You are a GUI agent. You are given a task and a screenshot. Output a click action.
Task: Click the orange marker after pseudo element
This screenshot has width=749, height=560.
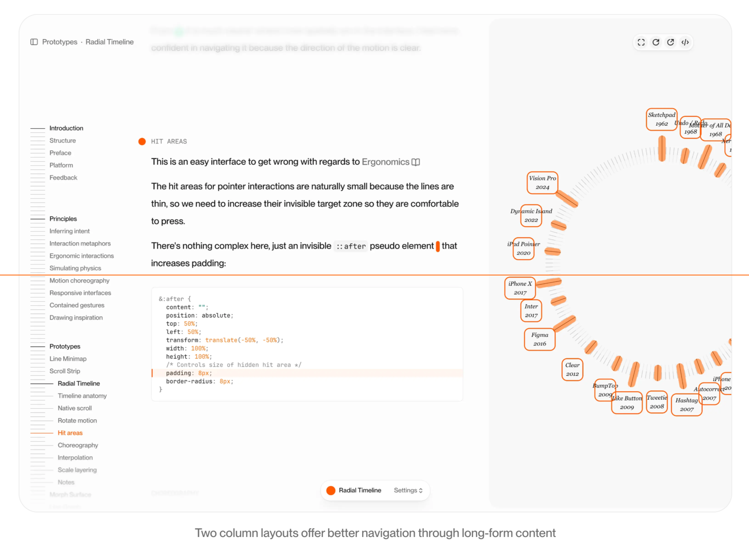click(438, 246)
